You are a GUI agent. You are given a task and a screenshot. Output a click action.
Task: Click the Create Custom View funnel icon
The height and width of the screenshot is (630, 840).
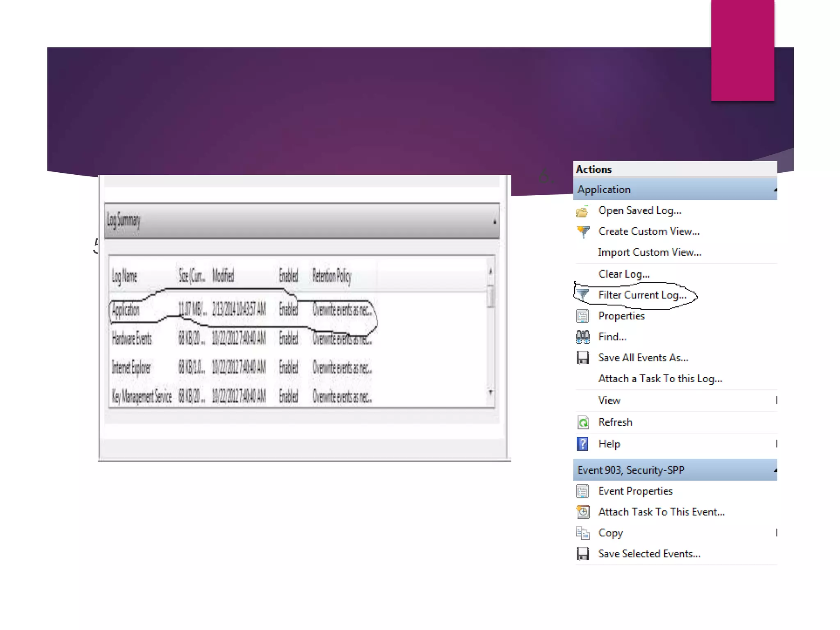(583, 232)
